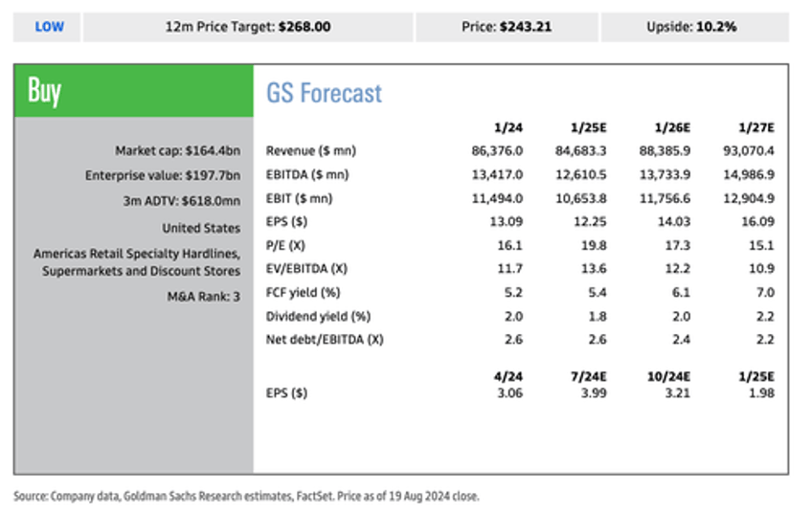This screenshot has height=516, width=812.
Task: Click the Americas Retail Specialty Hardlines line
Action: click(137, 254)
